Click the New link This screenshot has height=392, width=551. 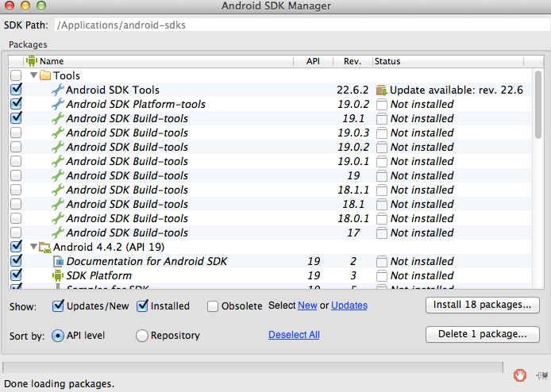(x=307, y=306)
